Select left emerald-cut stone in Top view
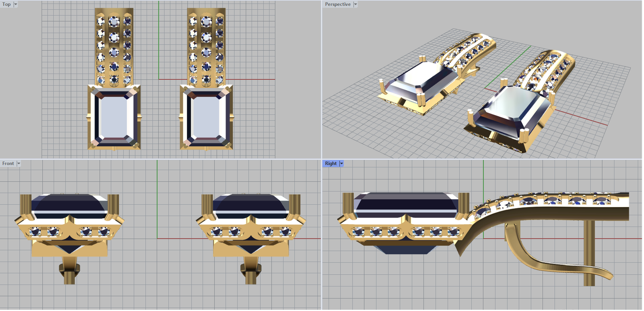Viewport: 644px width, 311px height. [x=114, y=117]
